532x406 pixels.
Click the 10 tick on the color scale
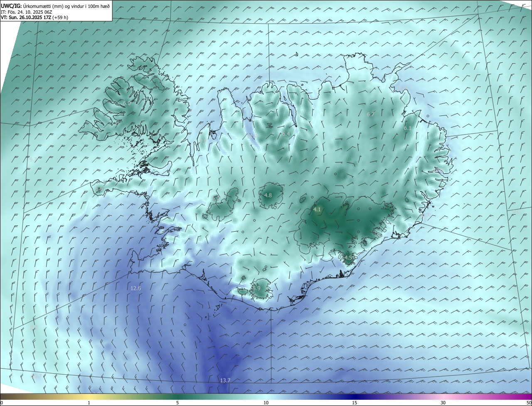pos(266,403)
